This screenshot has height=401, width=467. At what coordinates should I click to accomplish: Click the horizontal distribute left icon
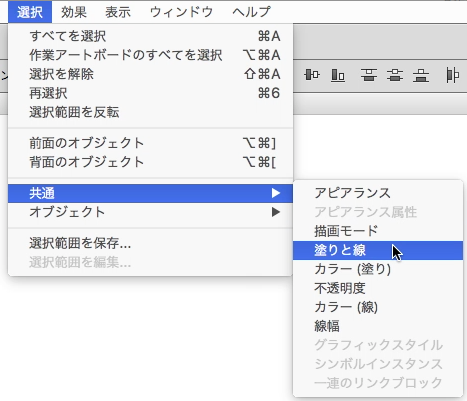click(x=452, y=75)
